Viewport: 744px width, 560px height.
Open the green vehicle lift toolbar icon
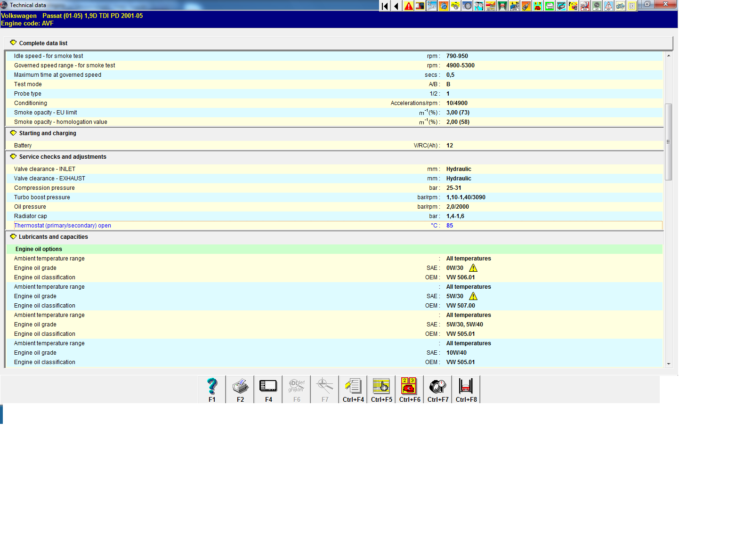[x=502, y=6]
